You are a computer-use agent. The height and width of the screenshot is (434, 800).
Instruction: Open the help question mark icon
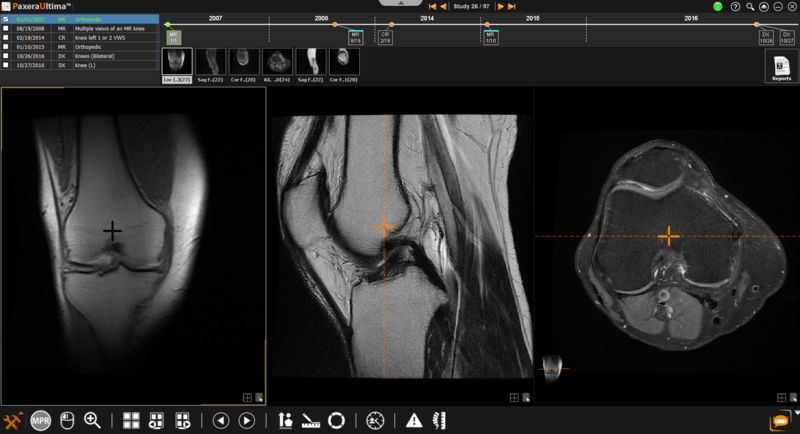coord(735,6)
